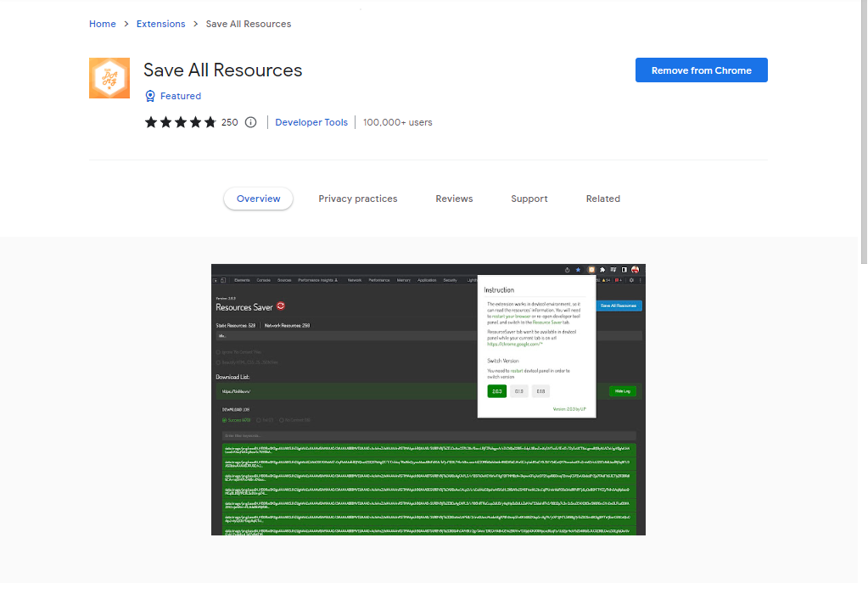Open the Extensions breadcrumb link

coord(160,24)
